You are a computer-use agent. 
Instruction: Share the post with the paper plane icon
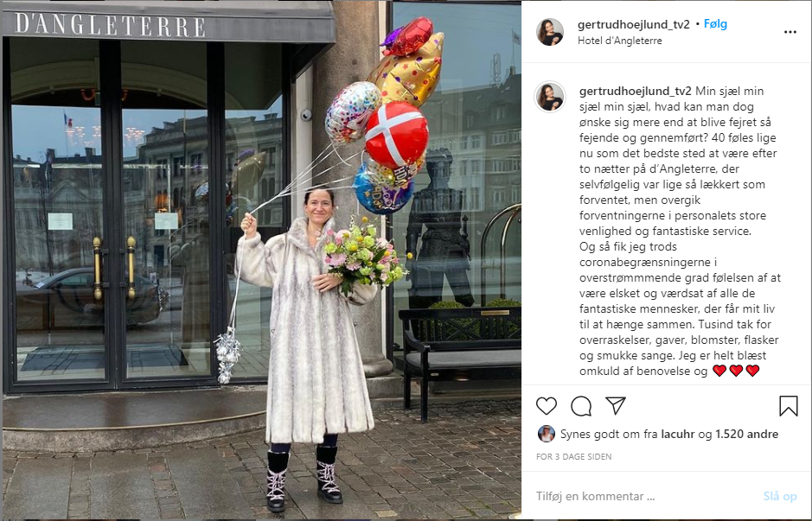click(616, 405)
